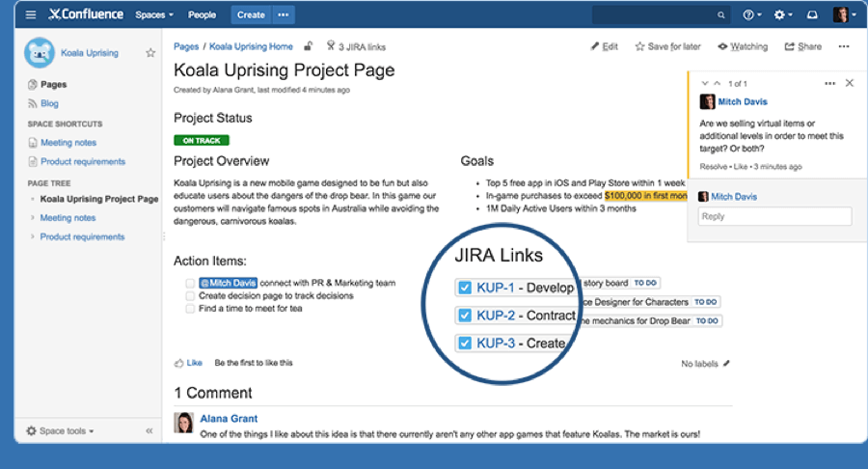Open the People menu item
Image resolution: width=868 pixels, height=469 pixels.
[x=203, y=14]
